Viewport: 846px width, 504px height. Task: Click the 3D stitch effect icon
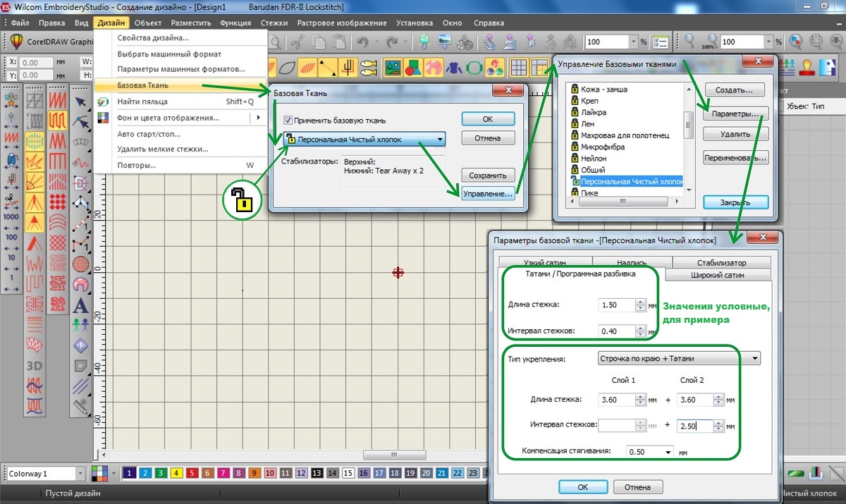coord(34,365)
